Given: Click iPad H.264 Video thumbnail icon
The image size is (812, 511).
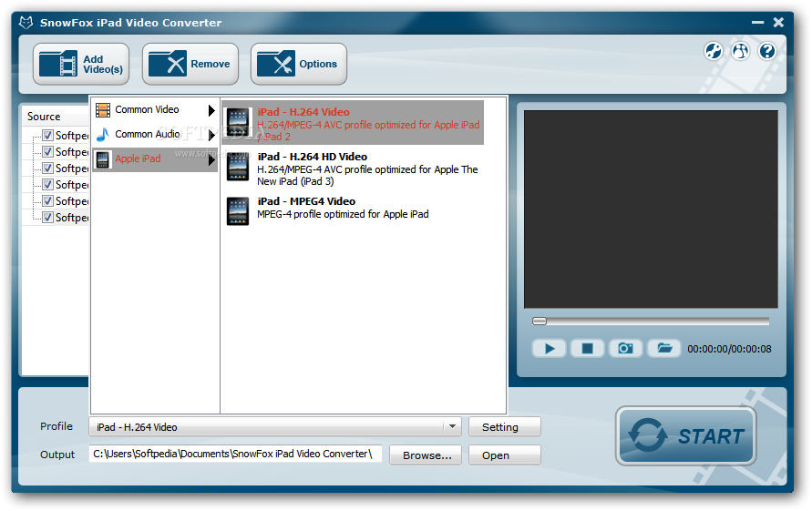Looking at the screenshot, I should pyautogui.click(x=238, y=123).
